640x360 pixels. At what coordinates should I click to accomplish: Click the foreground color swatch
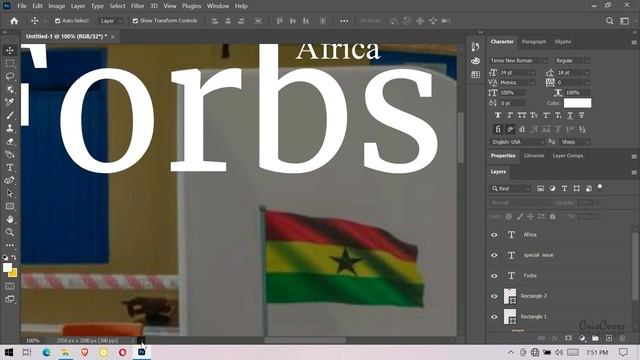(7, 267)
